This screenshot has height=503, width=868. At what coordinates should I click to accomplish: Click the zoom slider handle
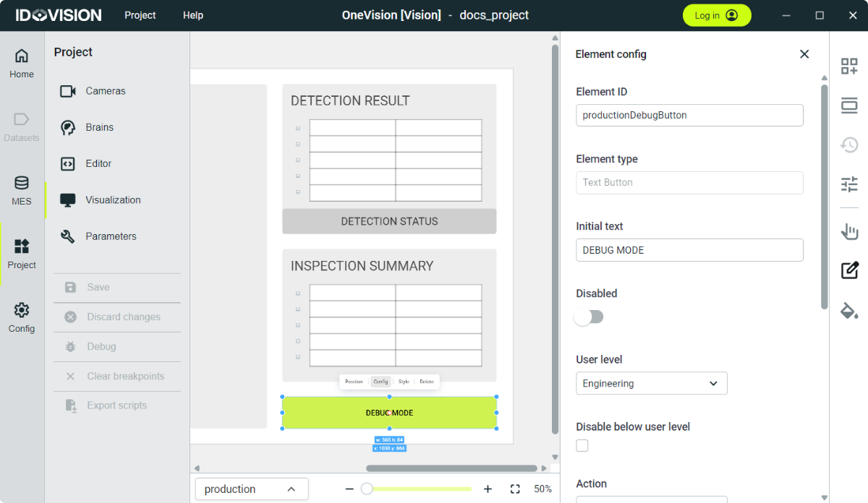(x=367, y=489)
